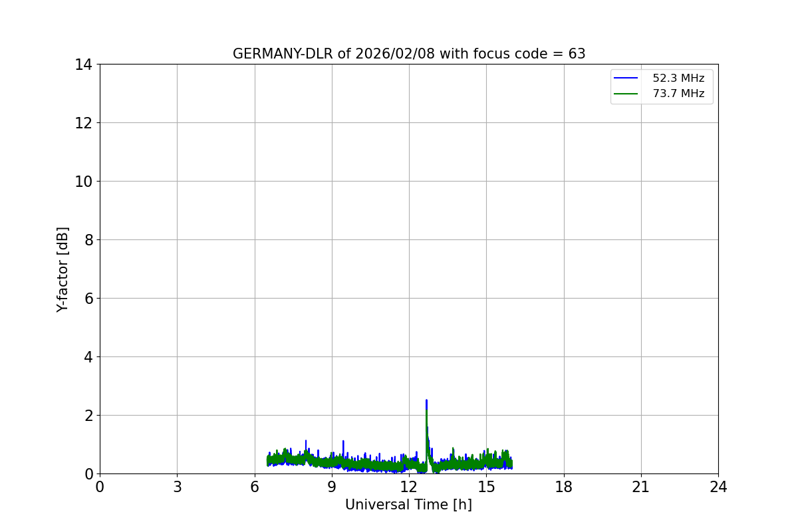Click the x-axis tick label 24
The width and height of the screenshot is (798, 532).
[x=718, y=487]
